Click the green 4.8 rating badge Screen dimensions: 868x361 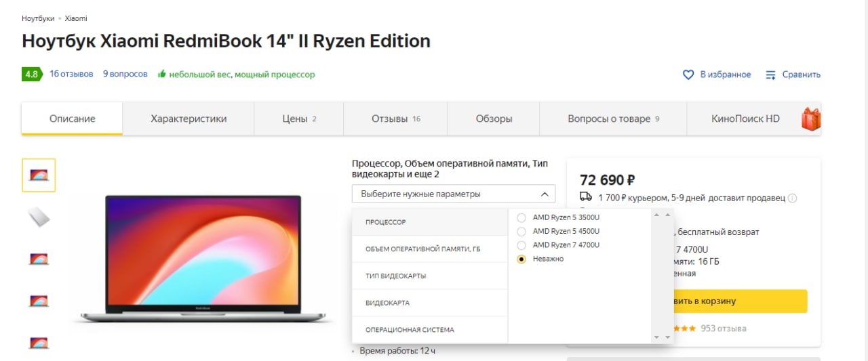pos(32,75)
